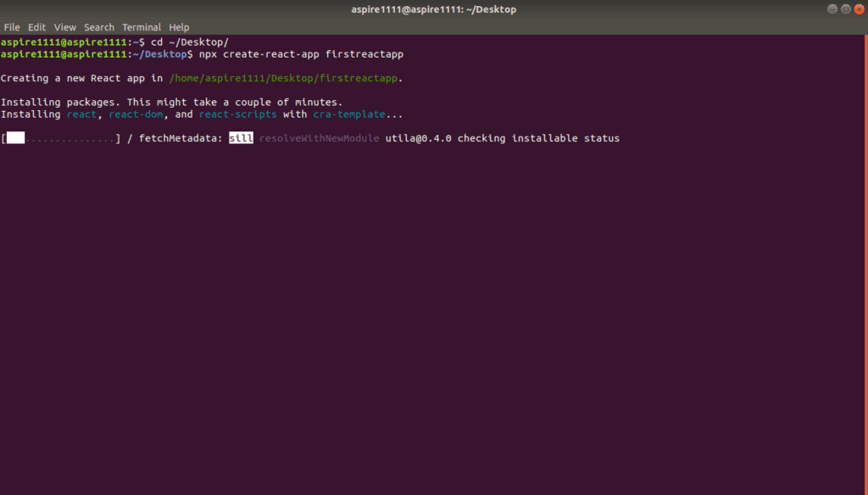
Task: Click the npm install progress bar
Action: [61, 138]
